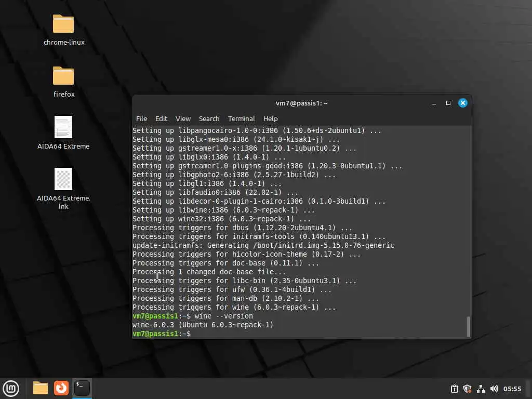
Task: Open the Terminal menu
Action: [x=241, y=119]
